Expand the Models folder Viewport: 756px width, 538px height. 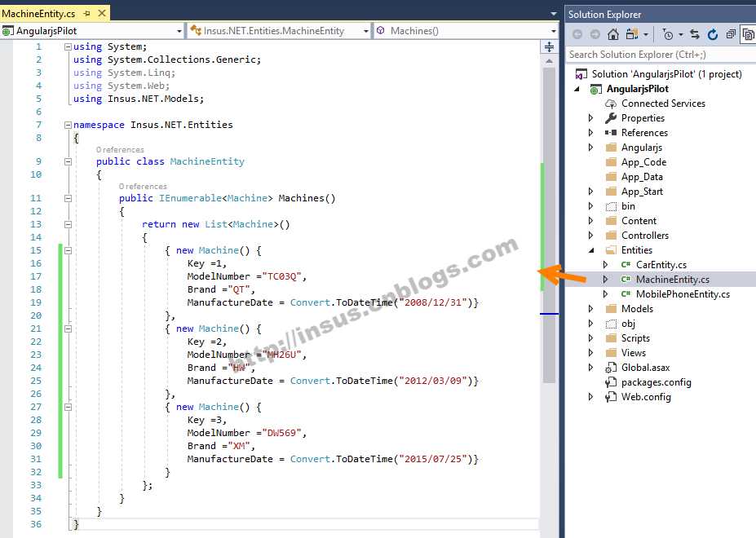pos(591,309)
